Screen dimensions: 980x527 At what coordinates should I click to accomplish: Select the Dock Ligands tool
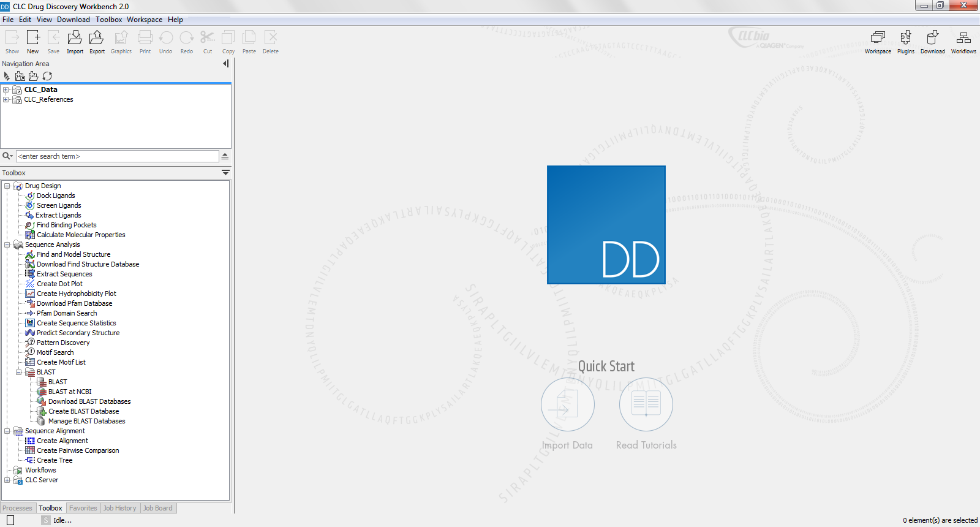click(x=56, y=195)
